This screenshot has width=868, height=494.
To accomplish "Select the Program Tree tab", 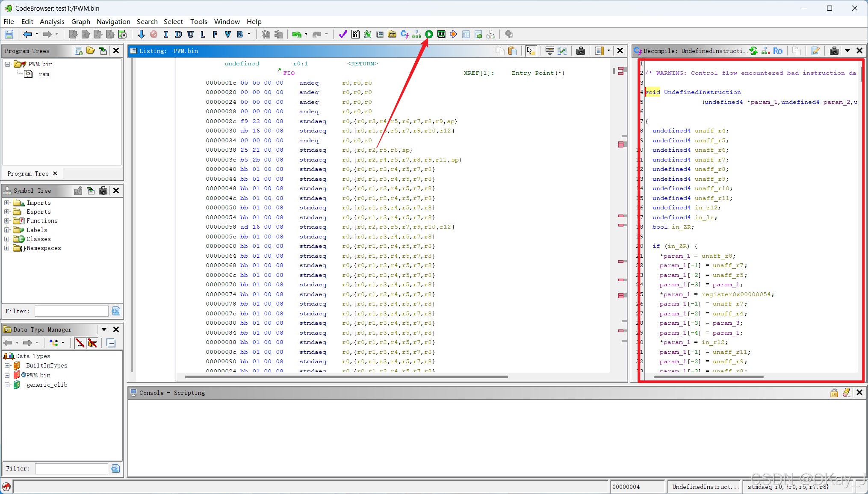I will [x=28, y=173].
